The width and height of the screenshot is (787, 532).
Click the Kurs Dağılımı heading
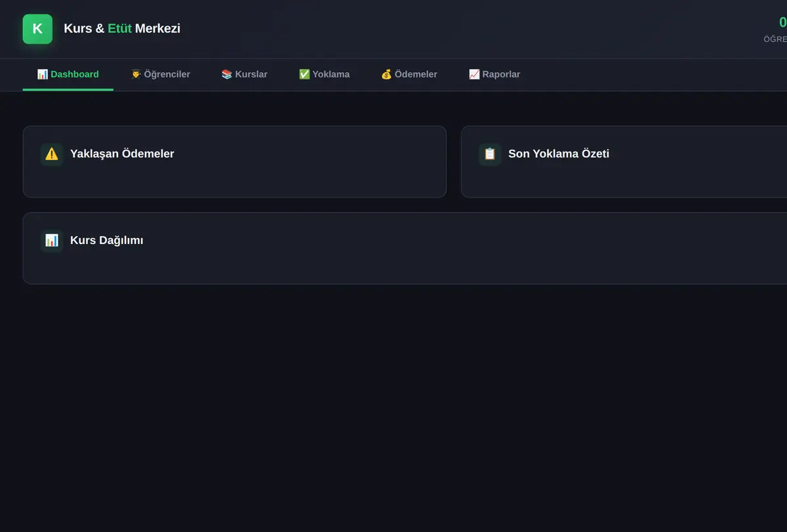[x=107, y=241]
